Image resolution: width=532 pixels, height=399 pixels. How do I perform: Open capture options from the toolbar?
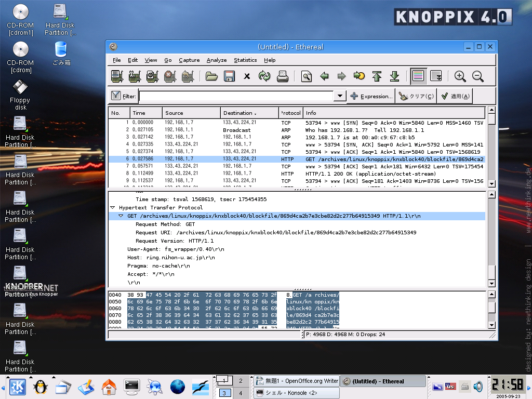[x=135, y=76]
